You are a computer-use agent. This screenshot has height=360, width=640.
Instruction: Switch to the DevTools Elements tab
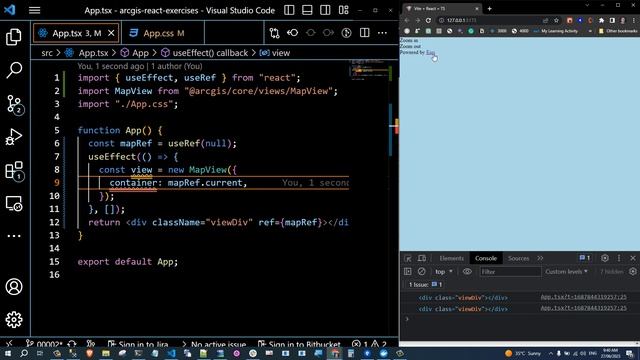tap(451, 258)
